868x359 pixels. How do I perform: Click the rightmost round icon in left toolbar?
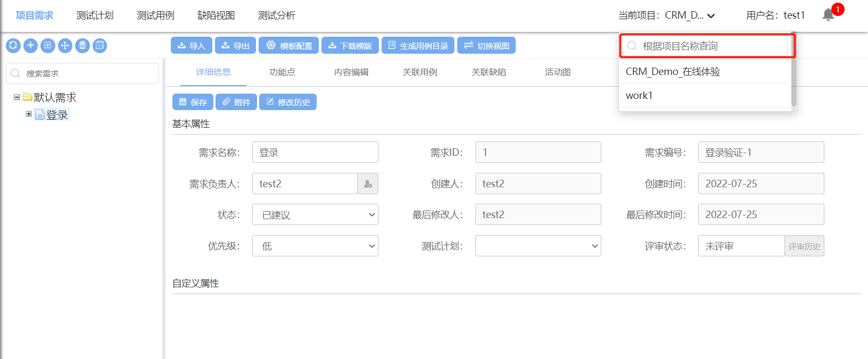click(100, 46)
